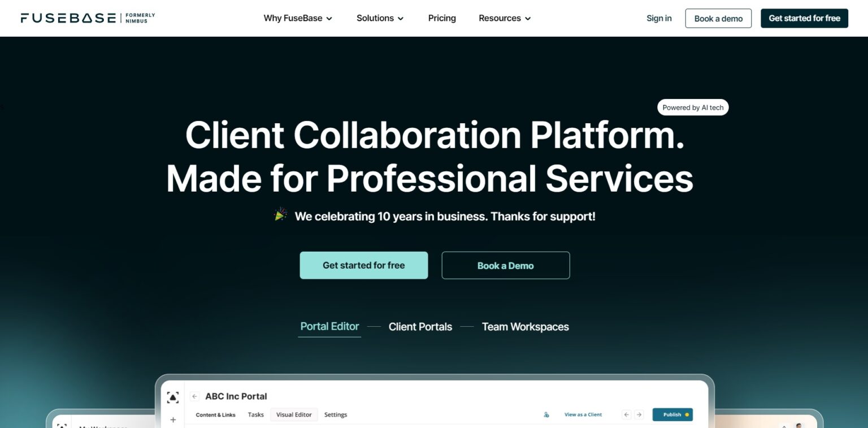Toggle the Visual Editor mode in the portal
The height and width of the screenshot is (428, 868).
tap(294, 414)
